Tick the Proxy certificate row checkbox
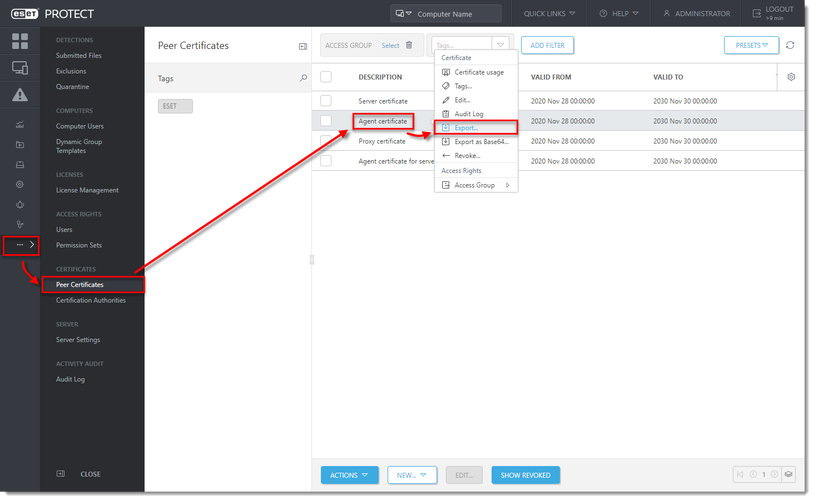Screen dimensions: 813x500 point(326,141)
